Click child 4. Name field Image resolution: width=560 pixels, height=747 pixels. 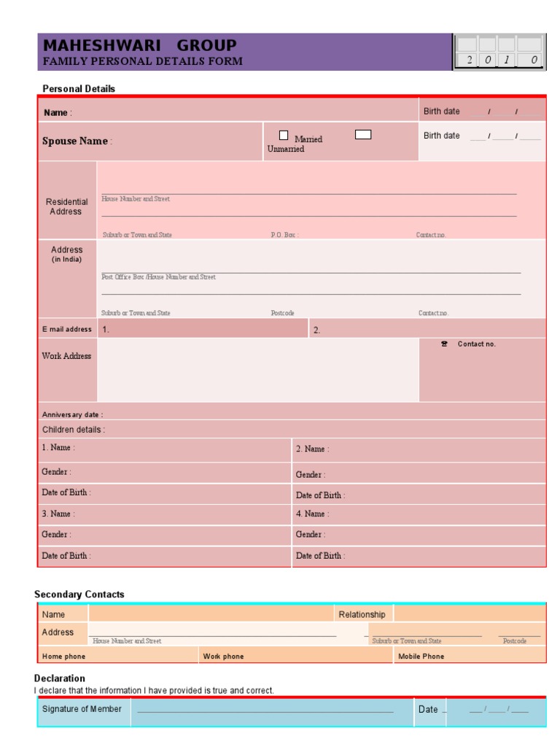click(419, 515)
